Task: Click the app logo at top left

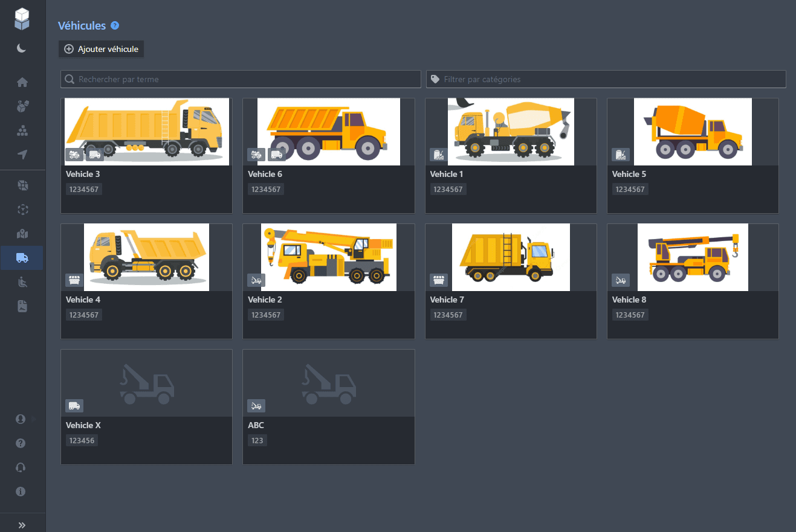Action: point(22,19)
